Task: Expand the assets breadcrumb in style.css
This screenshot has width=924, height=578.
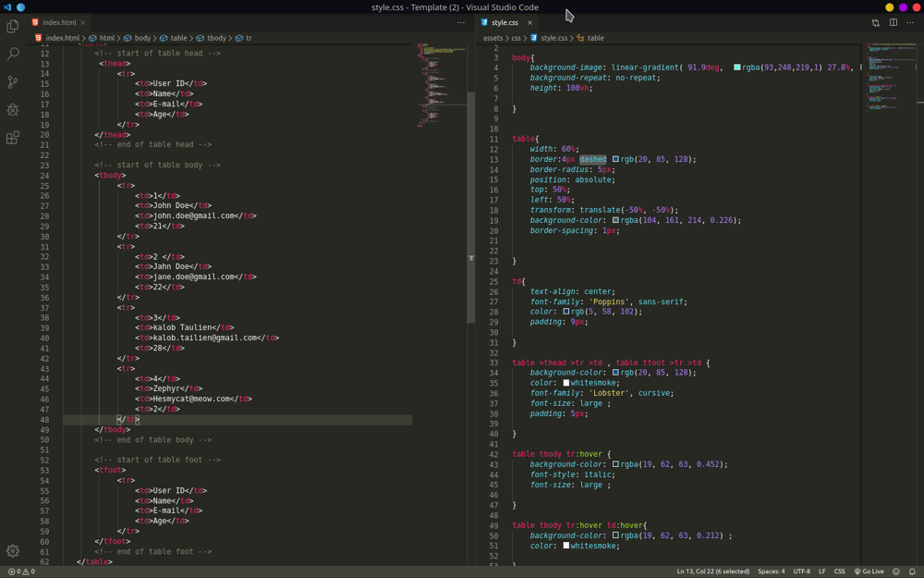Action: (x=492, y=39)
